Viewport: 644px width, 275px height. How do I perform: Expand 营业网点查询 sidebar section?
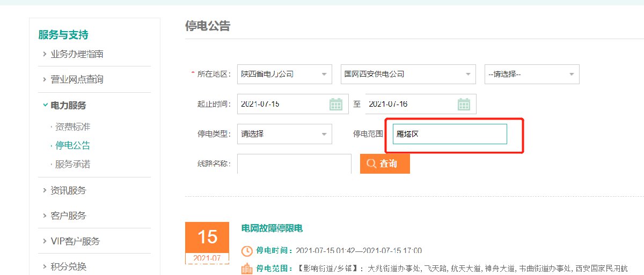tap(77, 79)
